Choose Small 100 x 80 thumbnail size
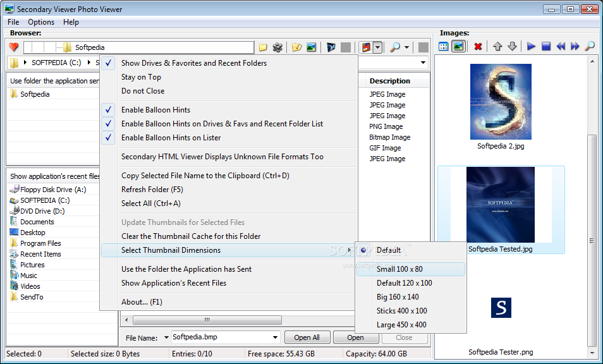 tap(410, 269)
